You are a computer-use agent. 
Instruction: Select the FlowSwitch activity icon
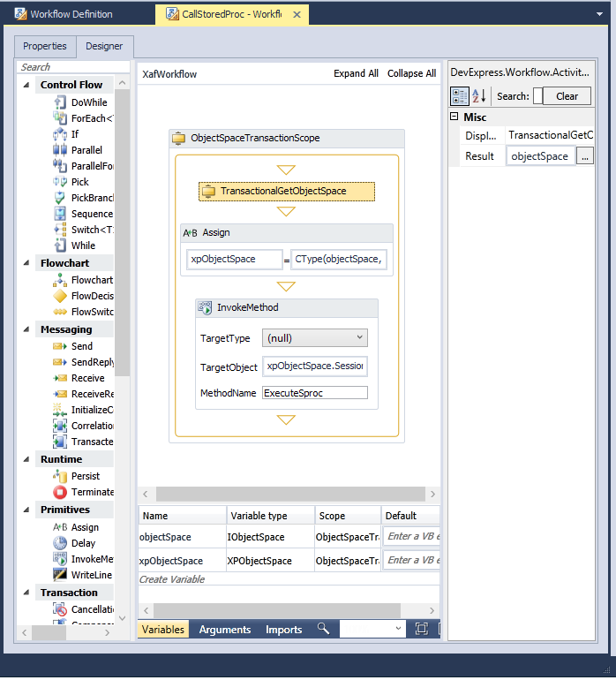pos(60,312)
